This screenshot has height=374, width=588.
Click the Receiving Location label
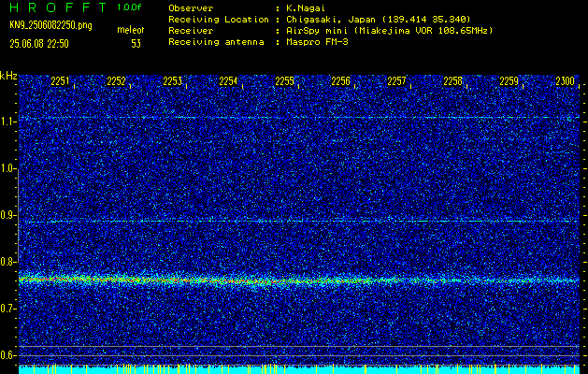[x=219, y=20]
